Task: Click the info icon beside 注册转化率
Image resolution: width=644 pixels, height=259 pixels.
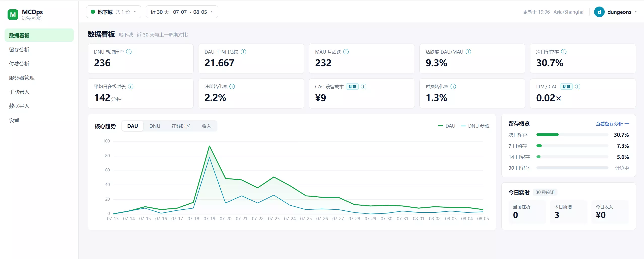Action: click(x=232, y=87)
